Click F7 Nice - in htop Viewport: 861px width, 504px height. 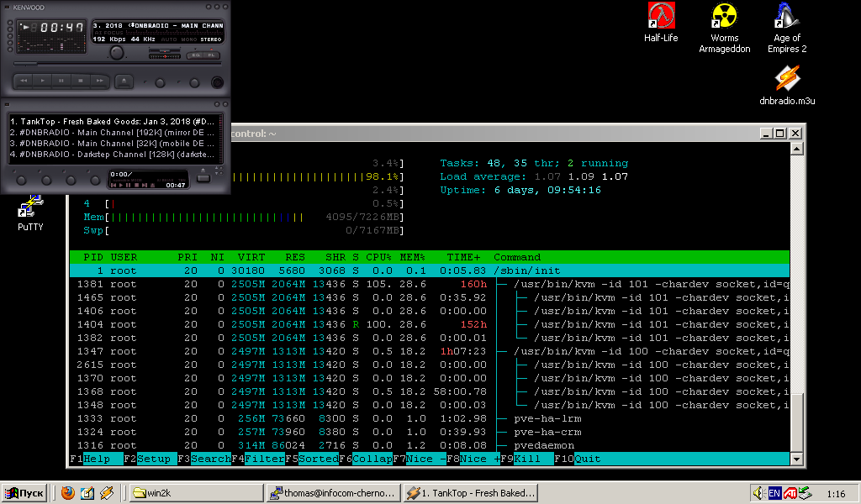click(420, 459)
